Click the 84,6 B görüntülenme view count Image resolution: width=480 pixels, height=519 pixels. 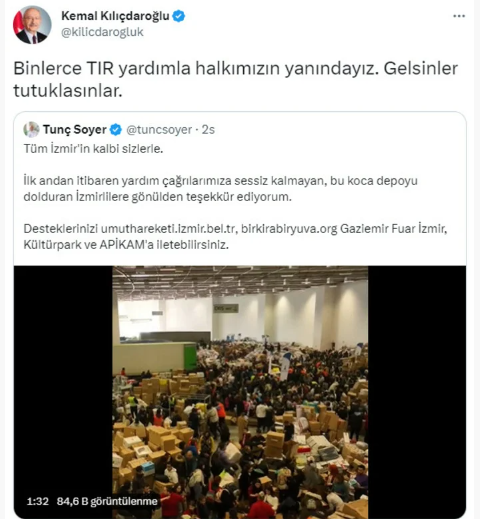point(107,501)
